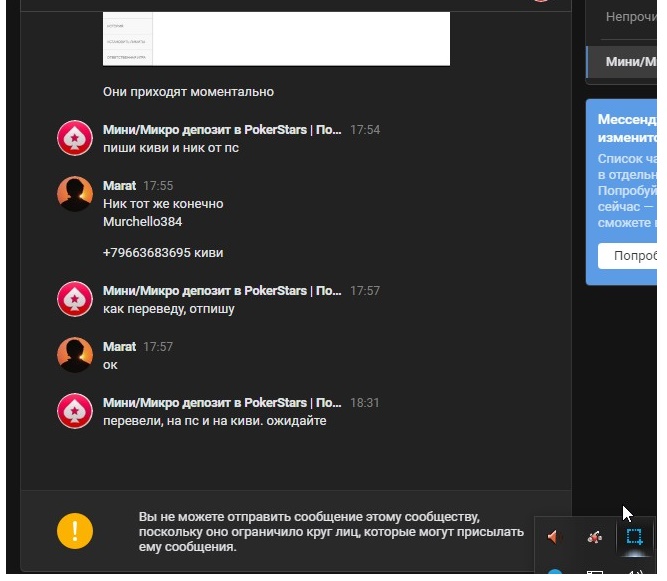
Task: Click the red molecule-shaped tray icon
Action: pos(594,537)
